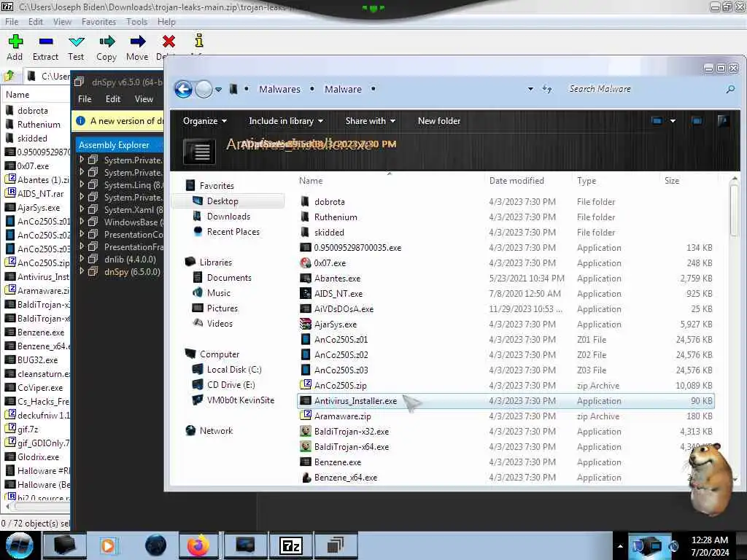
Task: Click the magnifier icon in Search Malware box
Action: [729, 89]
